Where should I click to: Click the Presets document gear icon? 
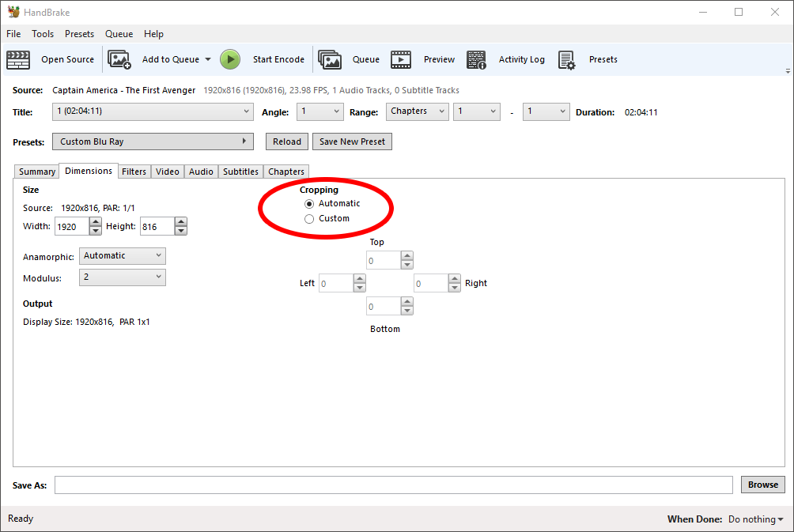pyautogui.click(x=566, y=60)
